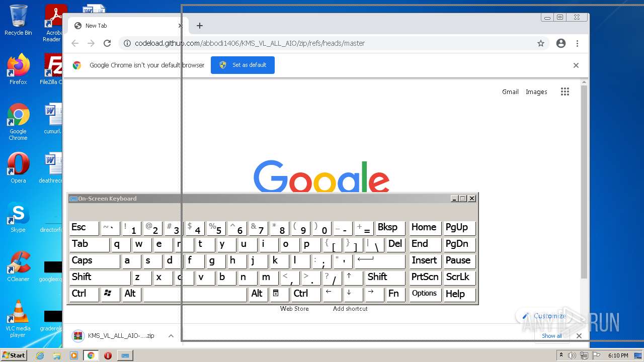Toggle Caps lock on On-Screen Keyboard
644x362 pixels.
point(95,261)
